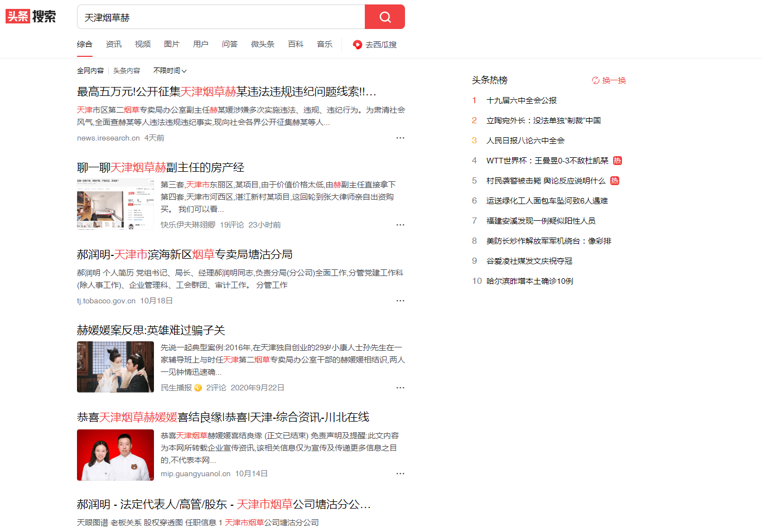Click hot badge on WTT世界杯 item
Image resolution: width=762 pixels, height=532 pixels.
pyautogui.click(x=617, y=161)
